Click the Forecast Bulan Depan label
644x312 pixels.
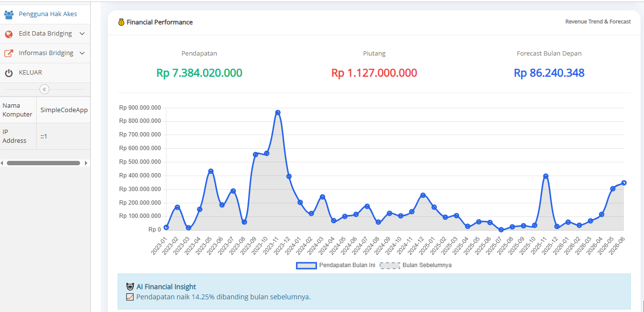click(x=549, y=54)
